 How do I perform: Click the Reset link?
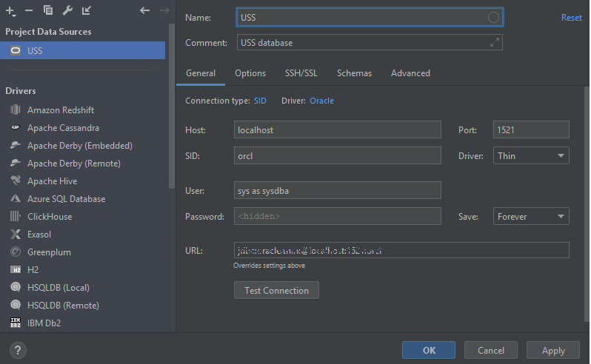pyautogui.click(x=571, y=18)
